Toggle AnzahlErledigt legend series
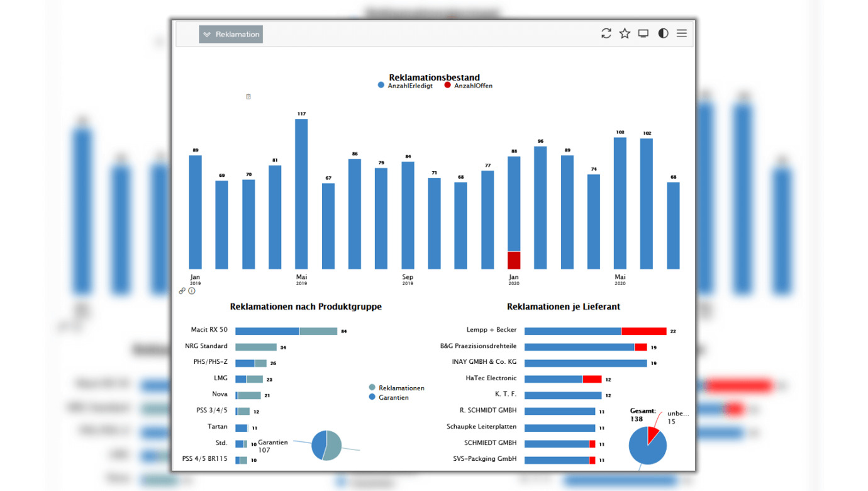The width and height of the screenshot is (868, 491). [x=405, y=86]
